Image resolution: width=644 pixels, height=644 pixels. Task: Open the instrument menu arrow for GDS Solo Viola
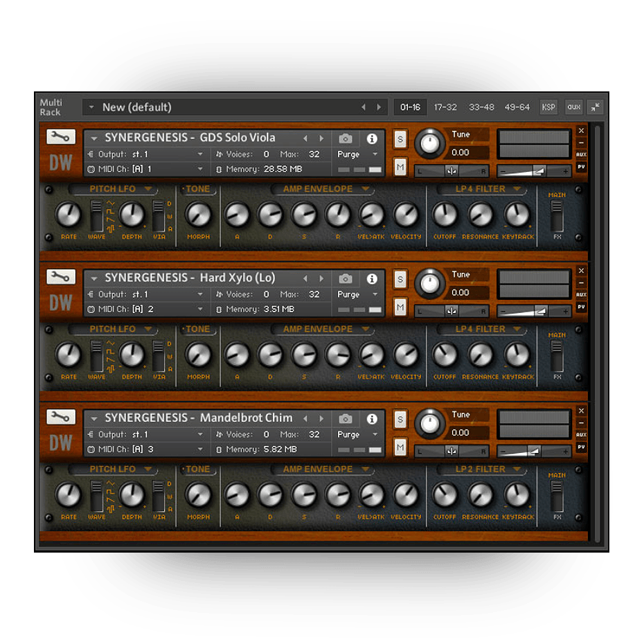(94, 138)
